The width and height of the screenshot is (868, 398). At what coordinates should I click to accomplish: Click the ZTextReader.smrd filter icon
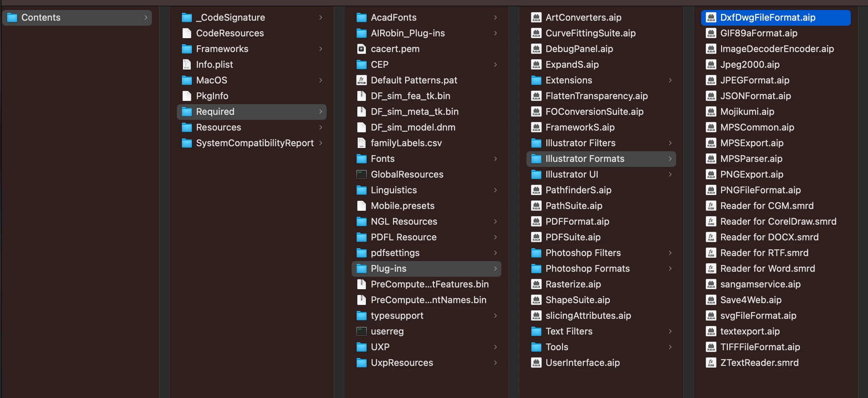click(711, 363)
